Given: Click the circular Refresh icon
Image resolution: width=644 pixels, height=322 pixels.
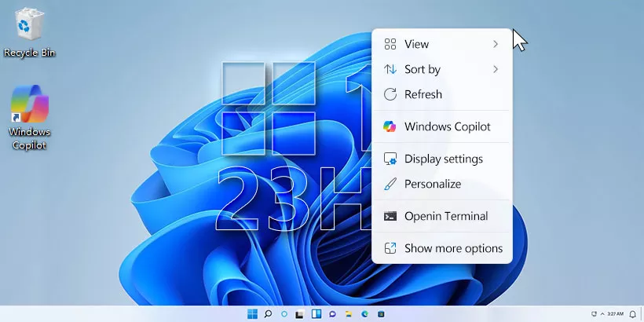Looking at the screenshot, I should tap(390, 94).
